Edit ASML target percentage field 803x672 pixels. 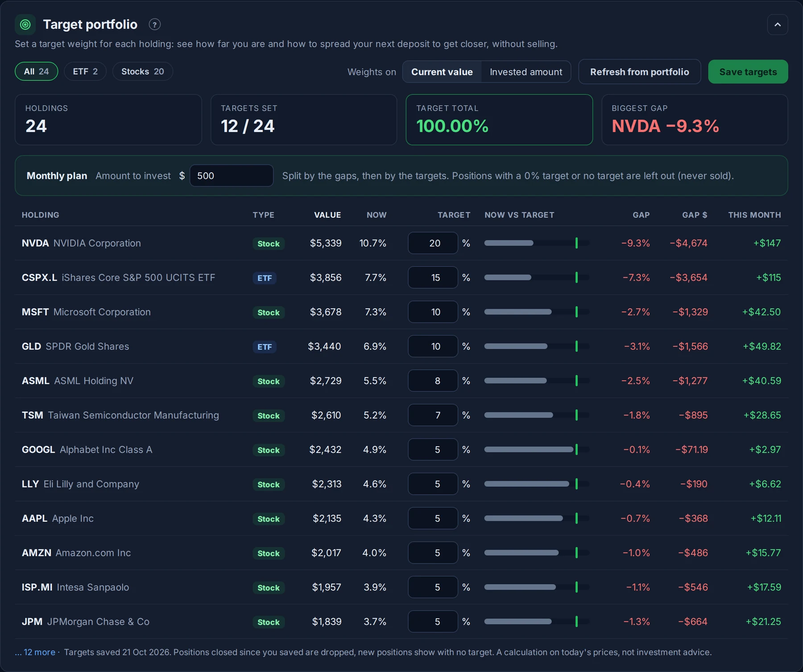[433, 381]
